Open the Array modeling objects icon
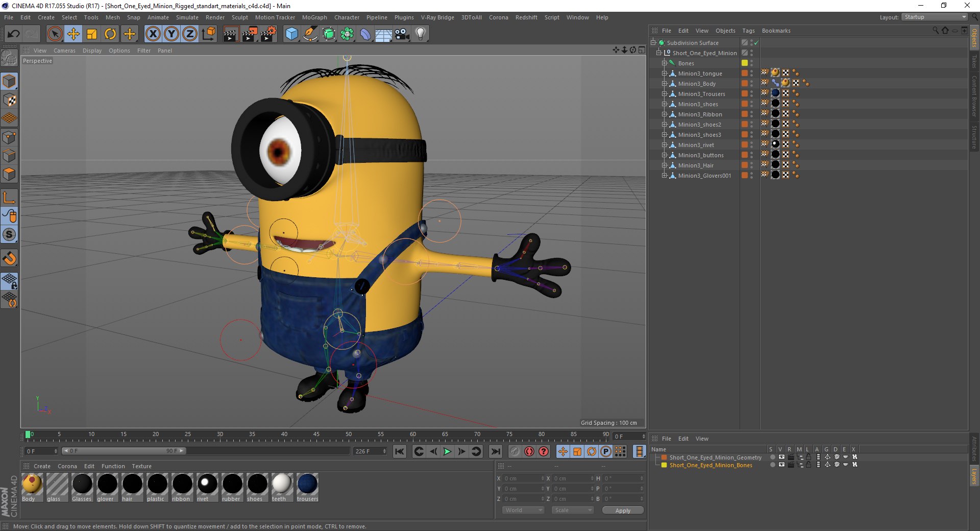This screenshot has height=531, width=980. coord(347,34)
